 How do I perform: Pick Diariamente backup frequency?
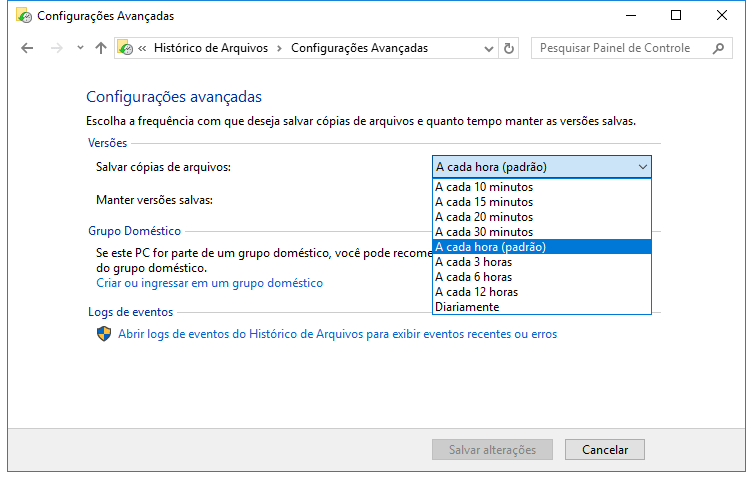pyautogui.click(x=542, y=307)
